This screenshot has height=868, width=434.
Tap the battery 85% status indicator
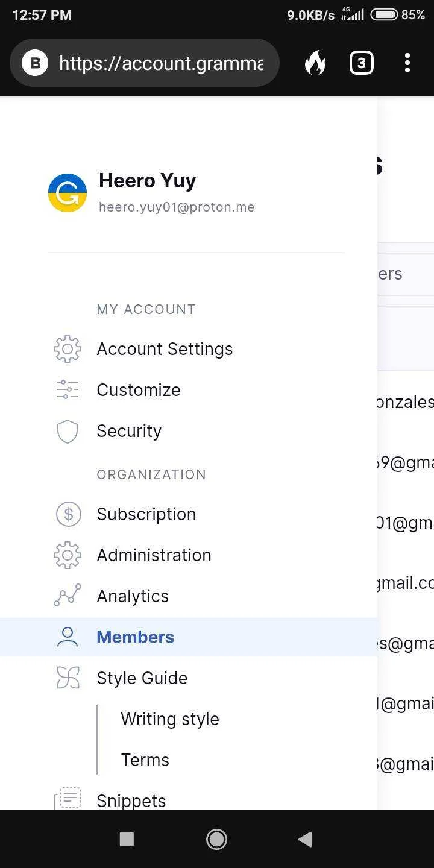398,15
